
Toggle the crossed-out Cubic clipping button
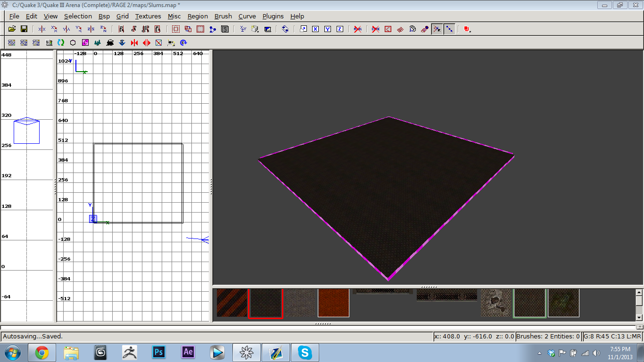pyautogui.click(x=376, y=29)
